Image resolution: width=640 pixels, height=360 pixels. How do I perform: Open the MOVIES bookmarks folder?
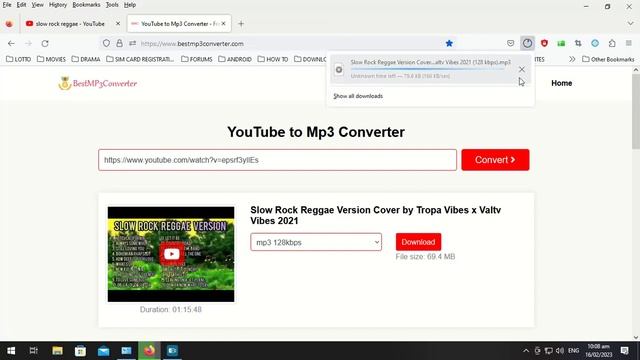pos(51,59)
